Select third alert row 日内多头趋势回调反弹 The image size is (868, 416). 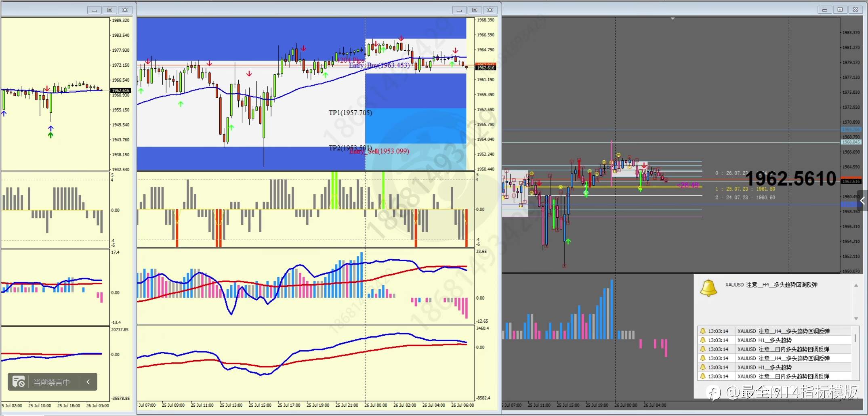click(x=775, y=349)
